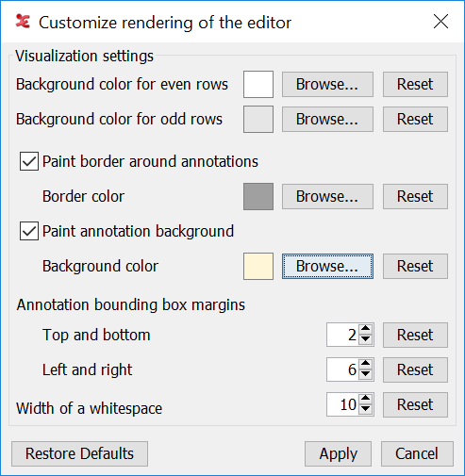Reset the Width of a whitespace

[x=415, y=404]
